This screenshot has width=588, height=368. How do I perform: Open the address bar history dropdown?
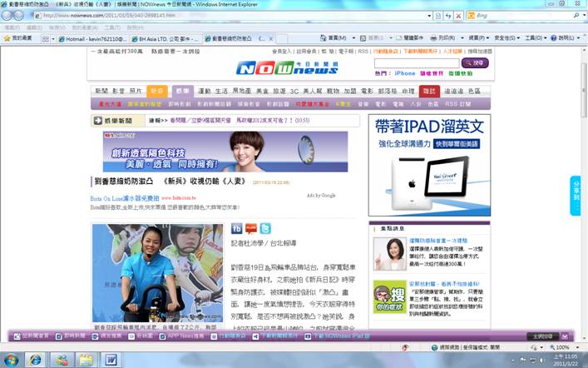tap(429, 16)
